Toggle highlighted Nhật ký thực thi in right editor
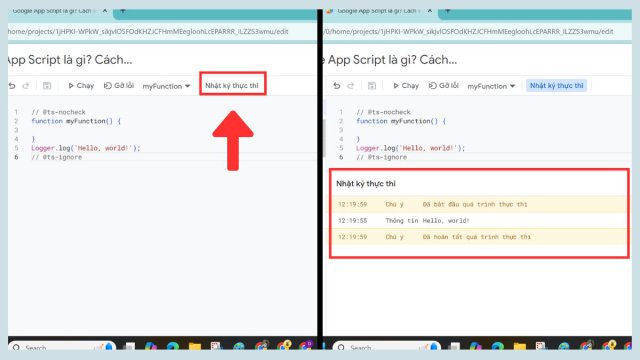 557,86
